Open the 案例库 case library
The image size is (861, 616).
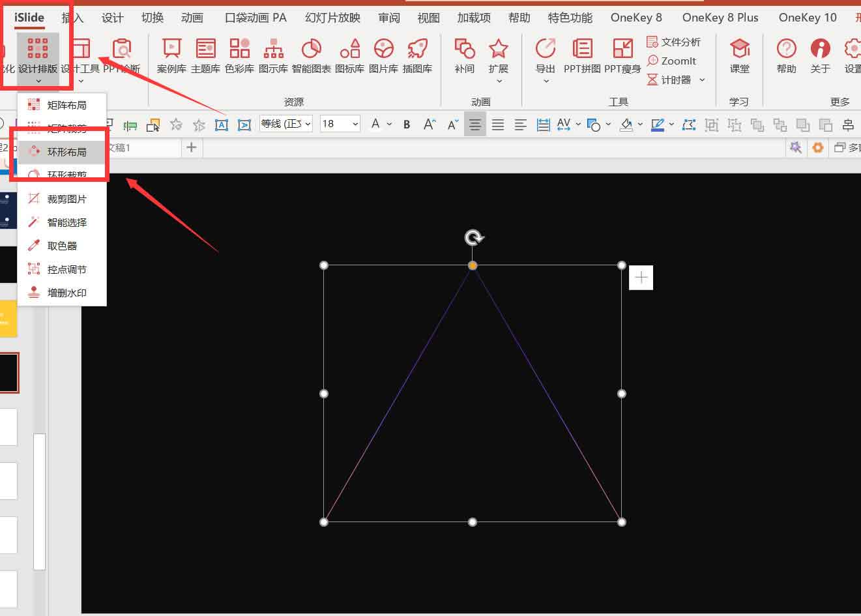pyautogui.click(x=171, y=55)
